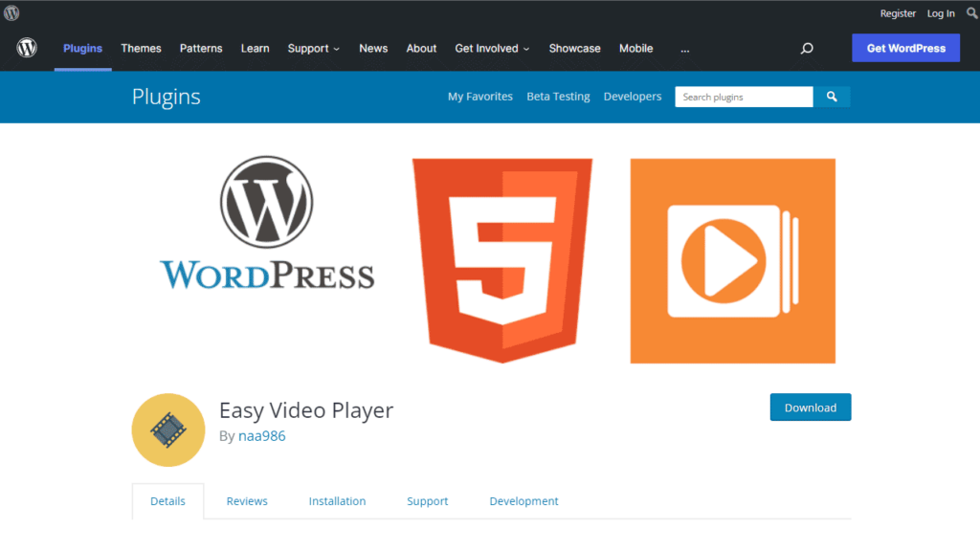Focus the Search plugins input field
The width and height of the screenshot is (980, 551).
[x=744, y=97]
